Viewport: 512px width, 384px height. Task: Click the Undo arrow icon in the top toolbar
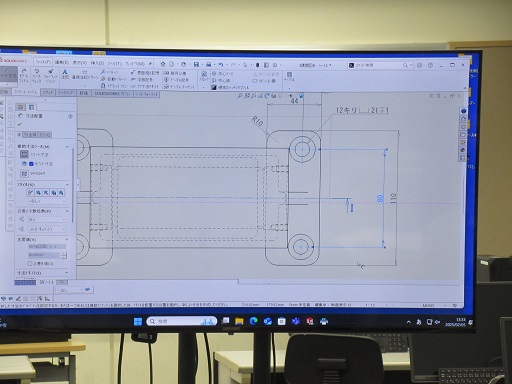click(221, 64)
